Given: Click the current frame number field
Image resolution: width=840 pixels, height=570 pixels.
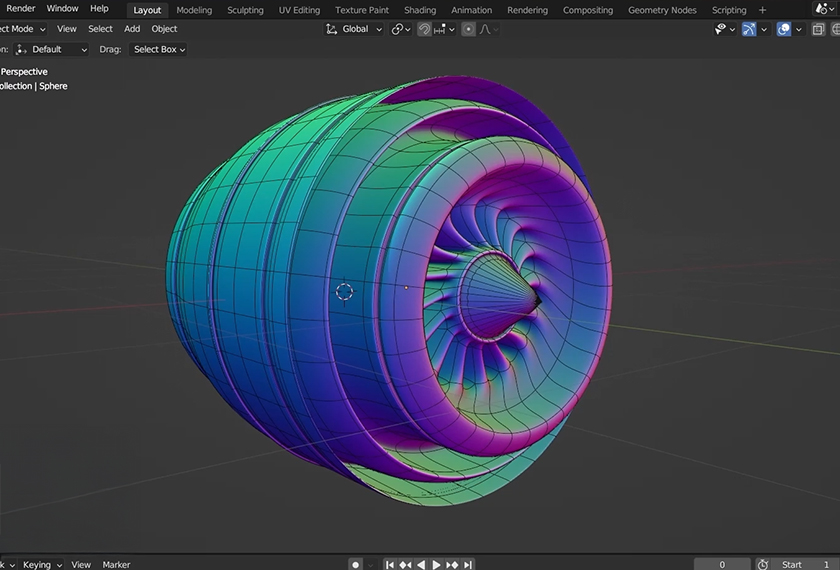Looking at the screenshot, I should pyautogui.click(x=721, y=565).
